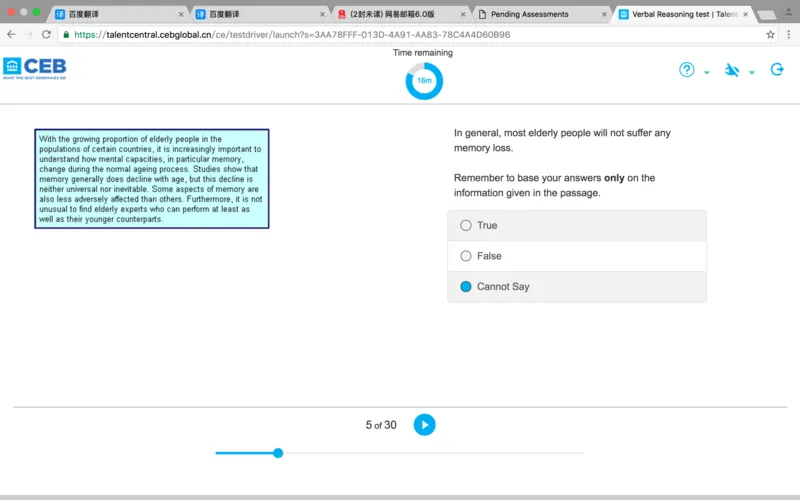Select the Cannot Say radio option
The image size is (800, 500).
coord(466,287)
